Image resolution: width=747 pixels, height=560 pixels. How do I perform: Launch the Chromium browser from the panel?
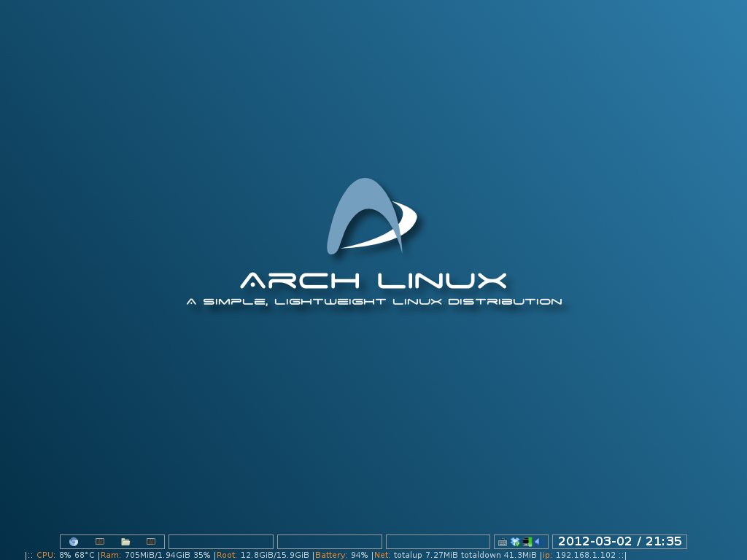point(74,542)
